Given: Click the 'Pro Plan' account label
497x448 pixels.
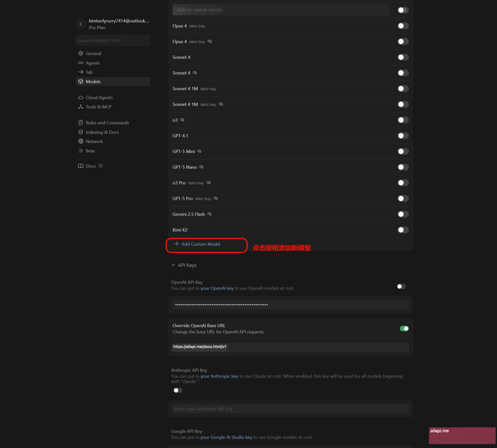Looking at the screenshot, I should pyautogui.click(x=97, y=28).
